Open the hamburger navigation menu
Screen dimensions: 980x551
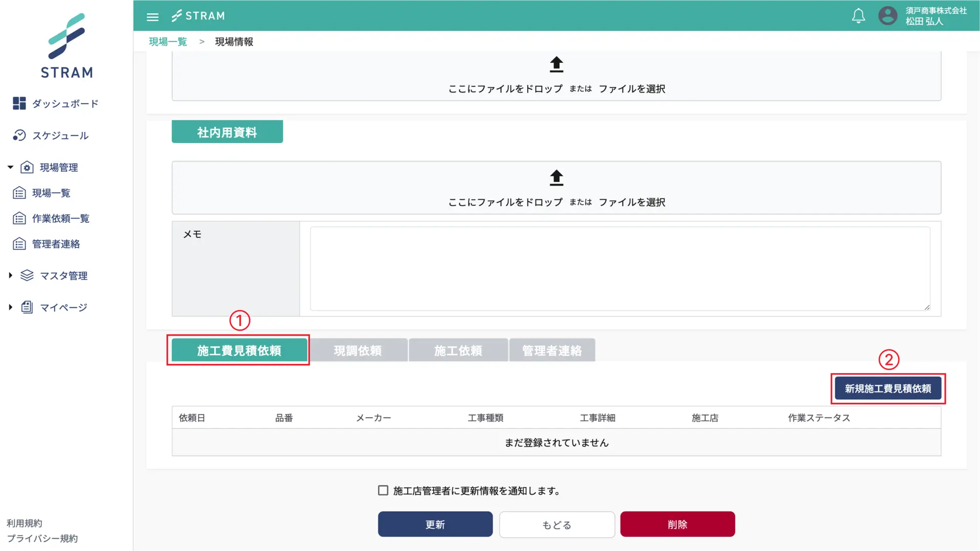coord(152,16)
